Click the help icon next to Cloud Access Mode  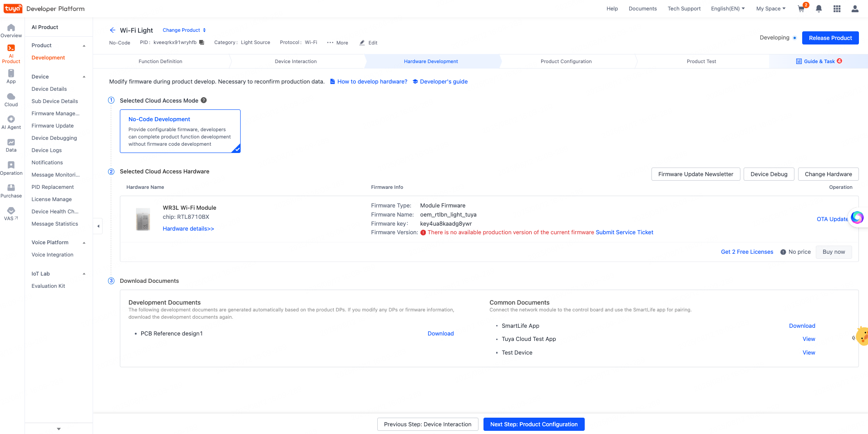pos(204,100)
